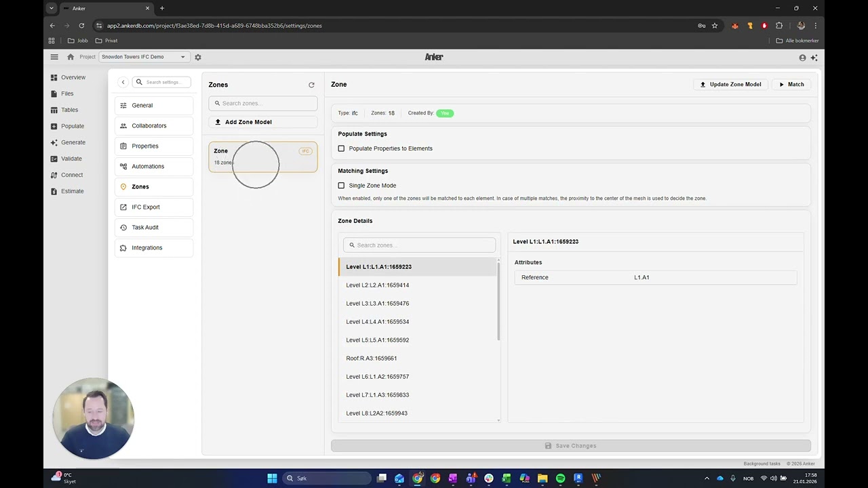Select zone Level L1:L1.A1:1659223
This screenshot has width=868, height=488.
coord(417,267)
